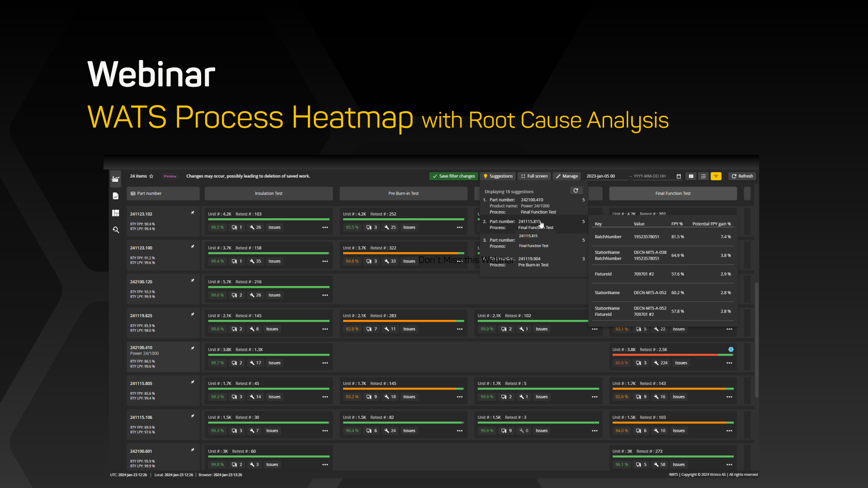Select the heatmap view icon in sidebar
The height and width of the screenshot is (488, 868).
pos(116,179)
